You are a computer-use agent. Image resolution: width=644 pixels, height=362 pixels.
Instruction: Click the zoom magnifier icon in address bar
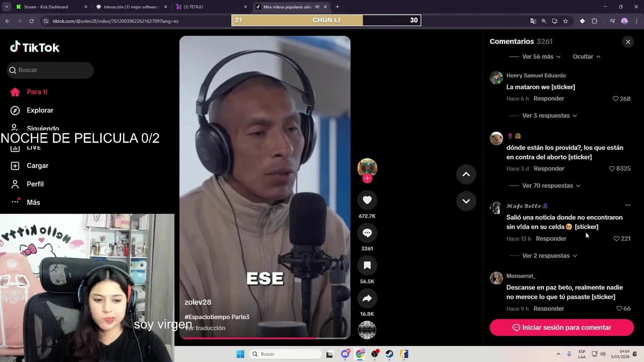544,21
